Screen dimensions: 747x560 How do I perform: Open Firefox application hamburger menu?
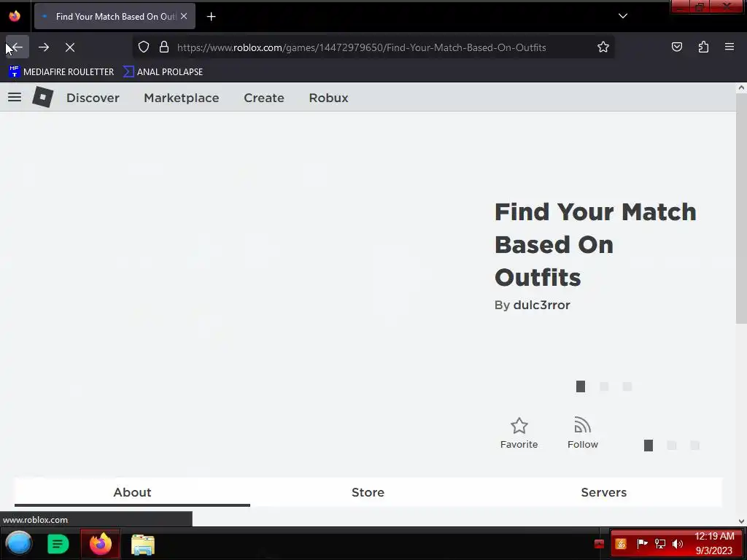(x=729, y=47)
